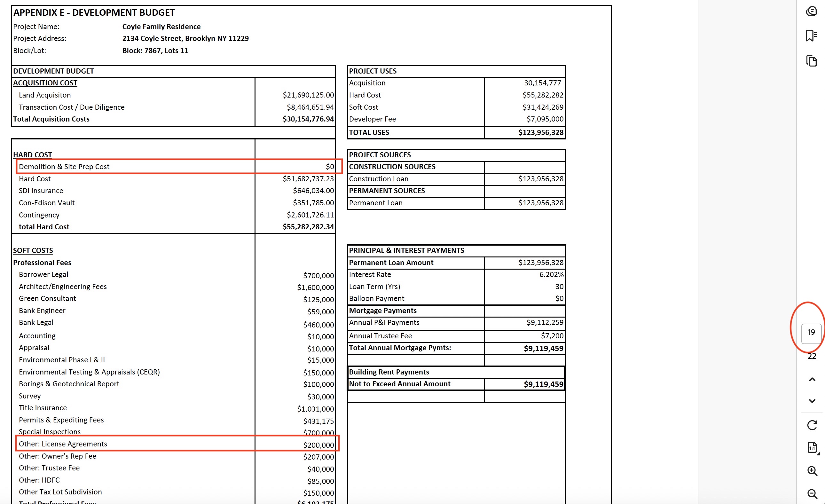Click the Demolition & Site Prep Cost row
Image resolution: width=825 pixels, height=504 pixels.
pyautogui.click(x=64, y=166)
